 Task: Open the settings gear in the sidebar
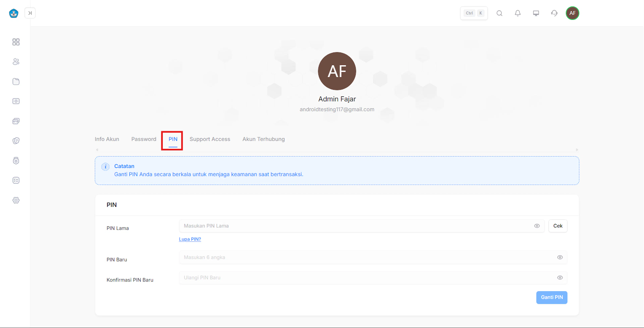[x=16, y=200]
